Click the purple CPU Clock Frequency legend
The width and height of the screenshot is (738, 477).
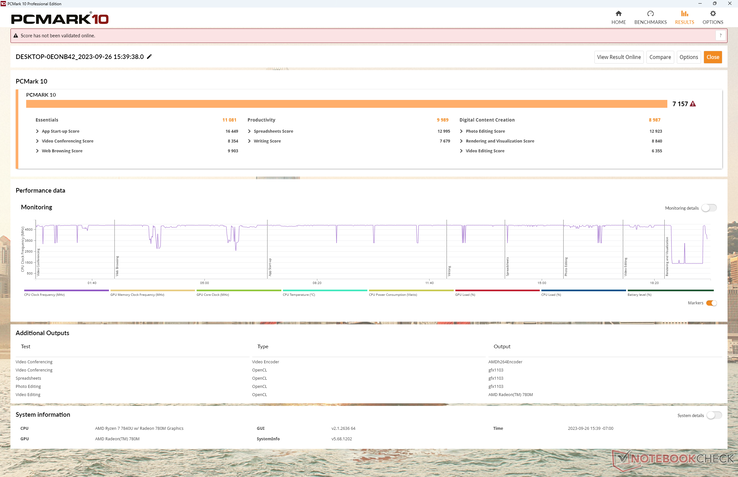pos(66,292)
